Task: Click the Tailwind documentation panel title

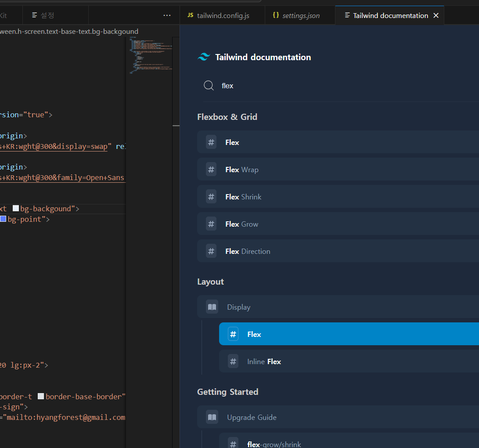Action: (263, 57)
